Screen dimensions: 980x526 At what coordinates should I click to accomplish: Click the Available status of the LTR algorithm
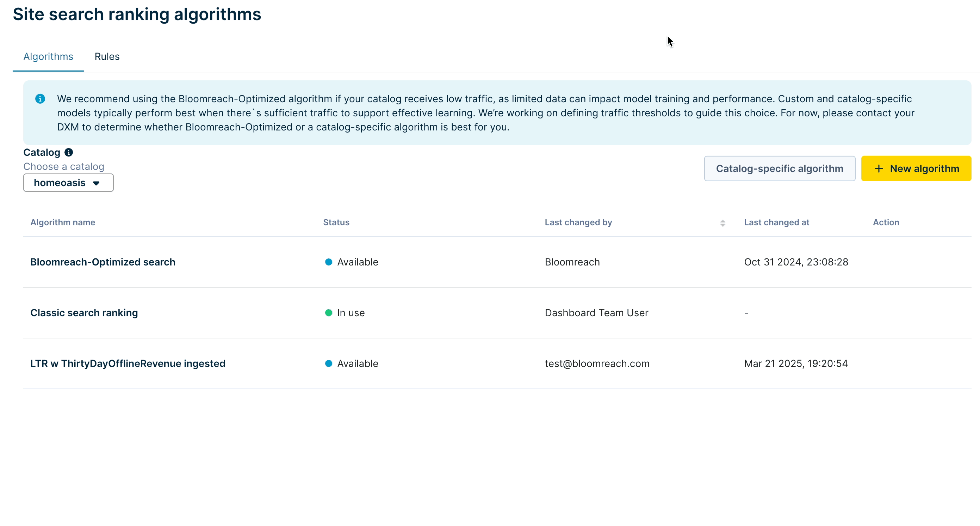pos(352,363)
